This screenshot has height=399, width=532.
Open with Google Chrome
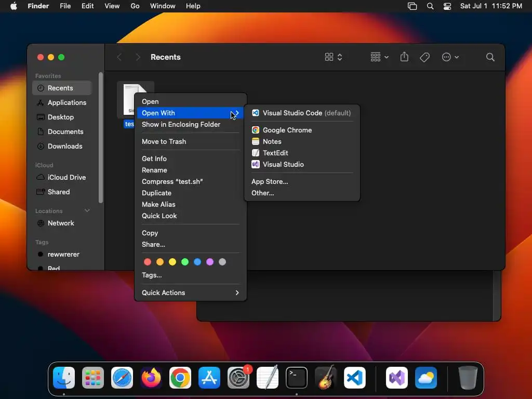pos(302,130)
